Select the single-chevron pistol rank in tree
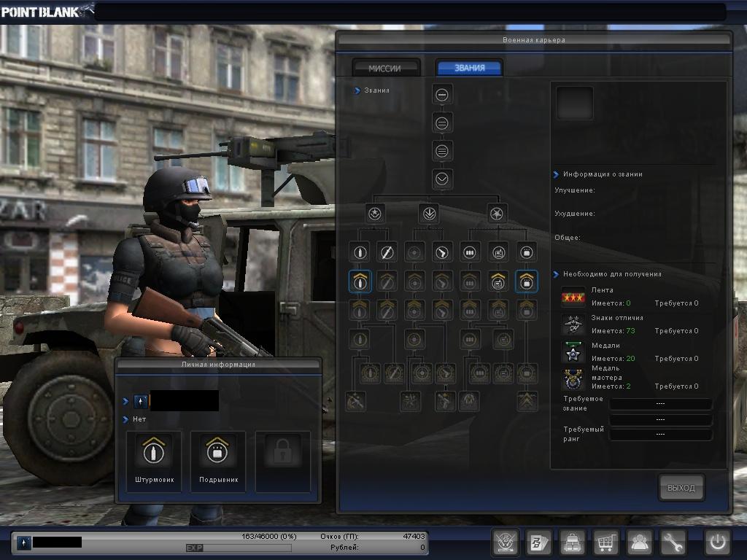The width and height of the screenshot is (747, 560). point(441,281)
